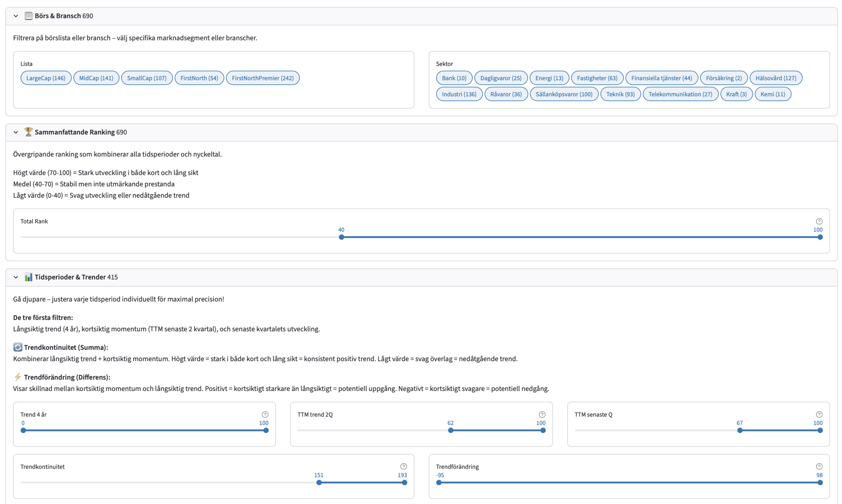Screen dimensions: 842x504
Task: Pick the SmallCap (107) list chip
Action: [x=146, y=78]
